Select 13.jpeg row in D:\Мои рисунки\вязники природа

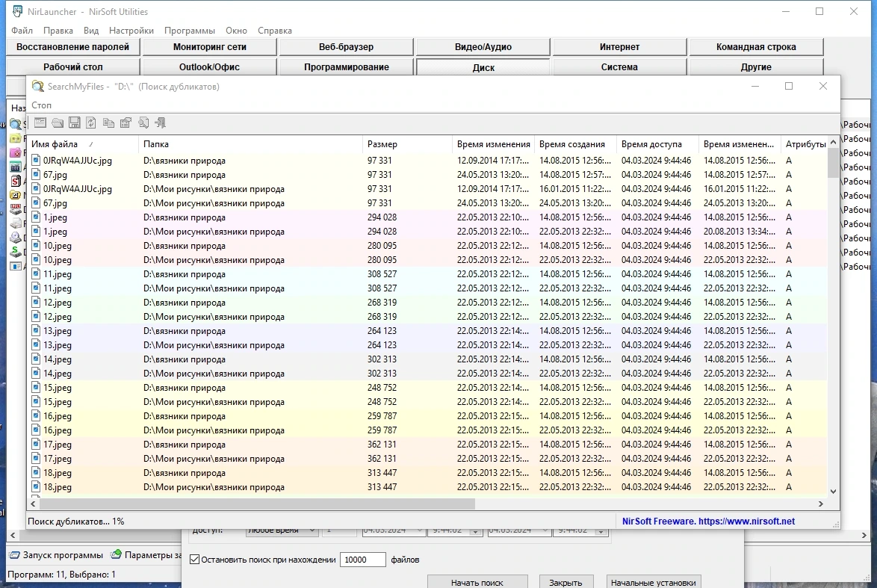(x=427, y=345)
